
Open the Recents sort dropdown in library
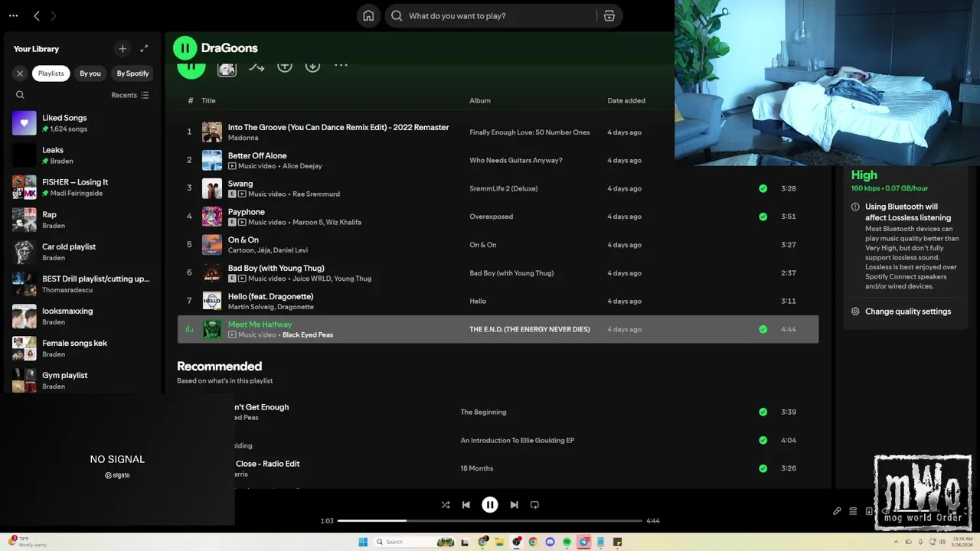tap(130, 95)
